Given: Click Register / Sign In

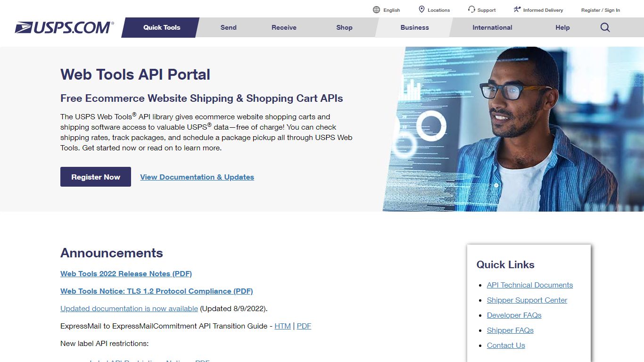Looking at the screenshot, I should tap(601, 10).
